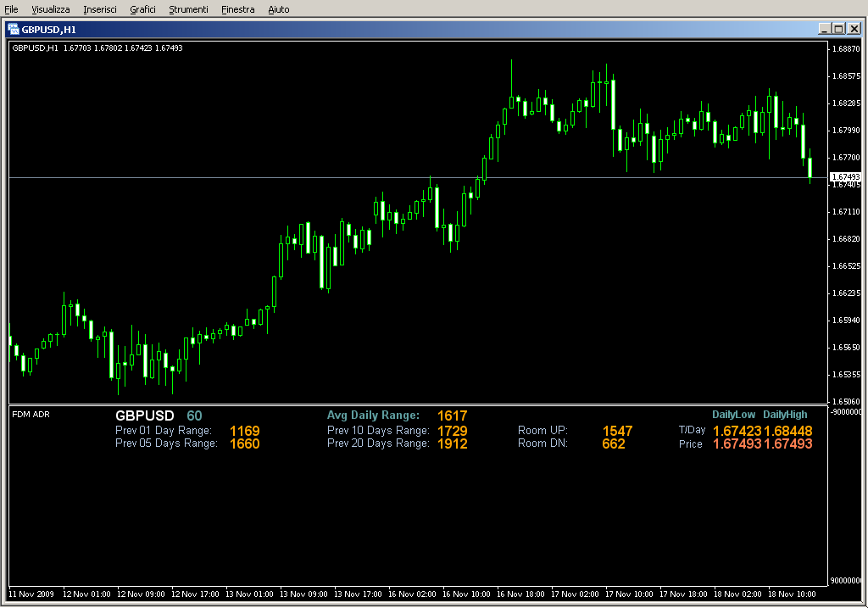Click the current price label 1.67493 on axis
This screenshot has height=608, width=868.
[846, 177]
